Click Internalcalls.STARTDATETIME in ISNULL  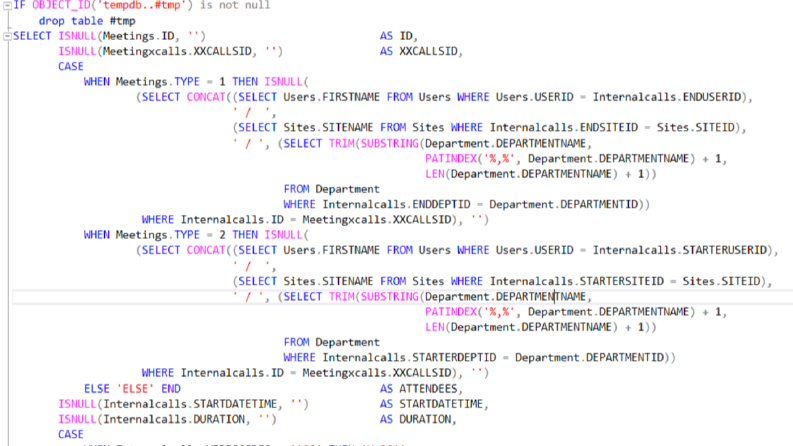click(x=190, y=404)
